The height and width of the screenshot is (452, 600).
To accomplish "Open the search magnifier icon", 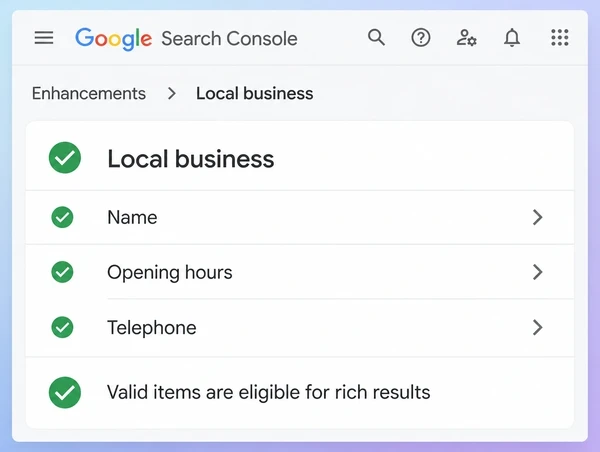I will click(x=376, y=38).
